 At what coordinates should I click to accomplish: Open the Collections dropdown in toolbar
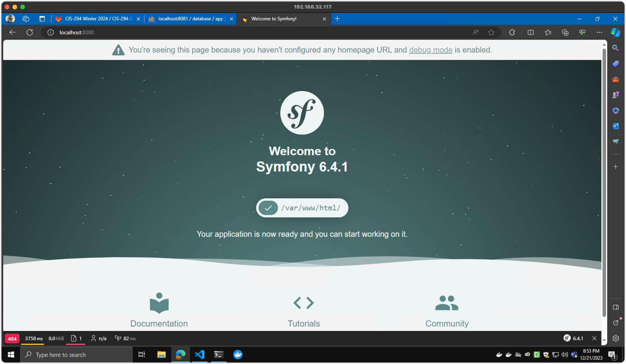tap(565, 32)
